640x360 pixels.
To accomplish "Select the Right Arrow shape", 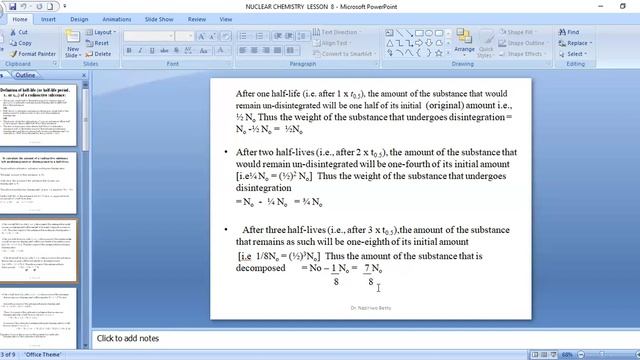I will (419, 43).
